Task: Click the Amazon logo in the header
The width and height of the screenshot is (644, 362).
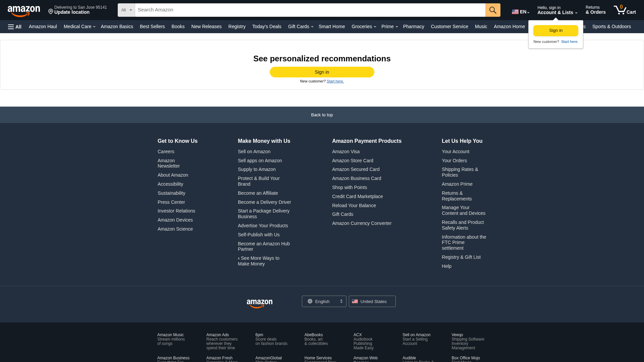Action: tap(24, 11)
